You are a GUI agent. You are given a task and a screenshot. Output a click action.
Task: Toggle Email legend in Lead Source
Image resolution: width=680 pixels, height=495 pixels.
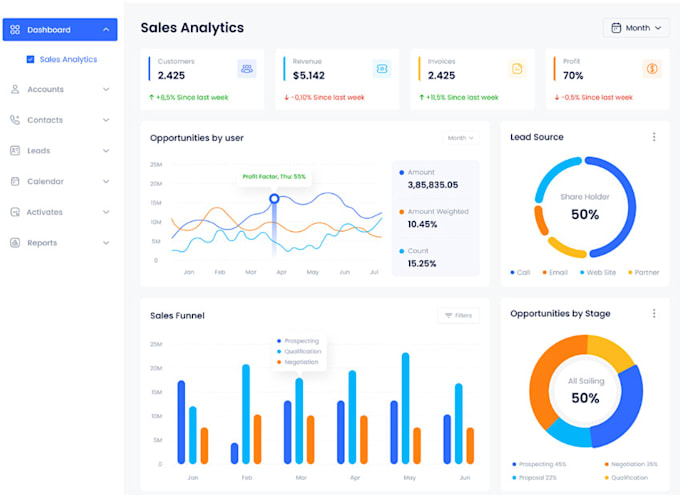555,272
